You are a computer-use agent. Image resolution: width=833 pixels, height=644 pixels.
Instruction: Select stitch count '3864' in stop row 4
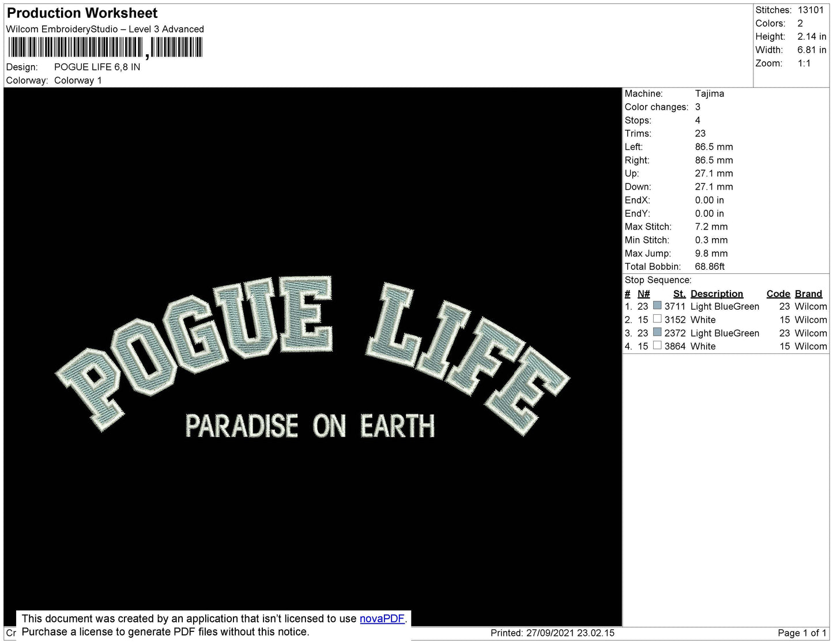click(x=675, y=347)
